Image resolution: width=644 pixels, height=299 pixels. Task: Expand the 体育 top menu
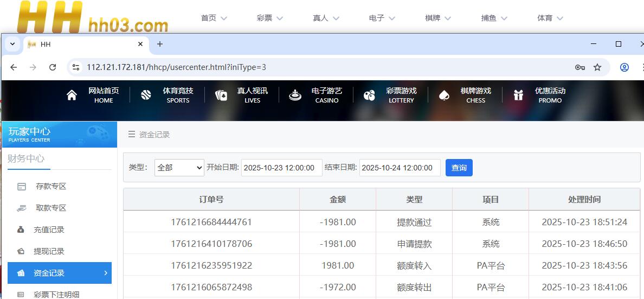click(x=550, y=18)
